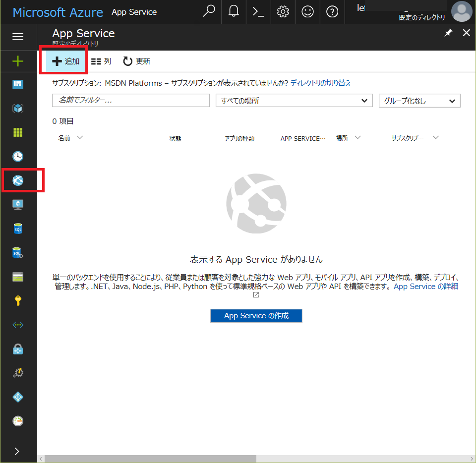This screenshot has height=463, width=476.
Task: Launch Cloud Shell from the top bar
Action: (x=258, y=12)
